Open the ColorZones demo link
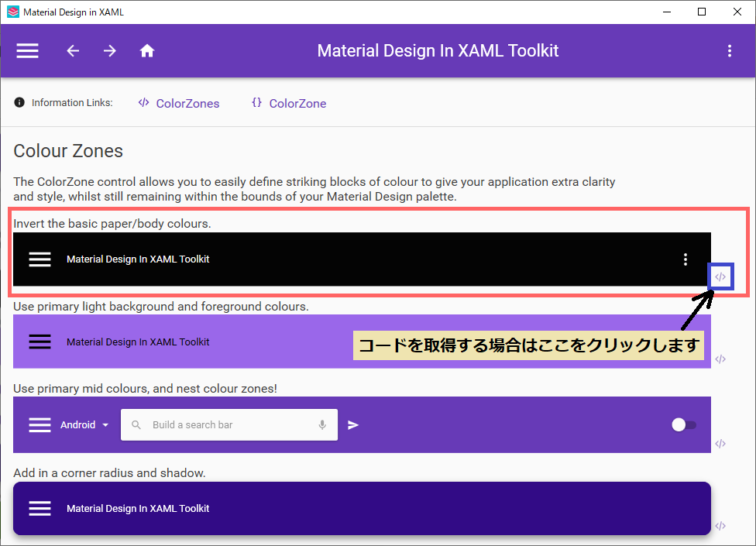The width and height of the screenshot is (756, 546). click(x=187, y=103)
